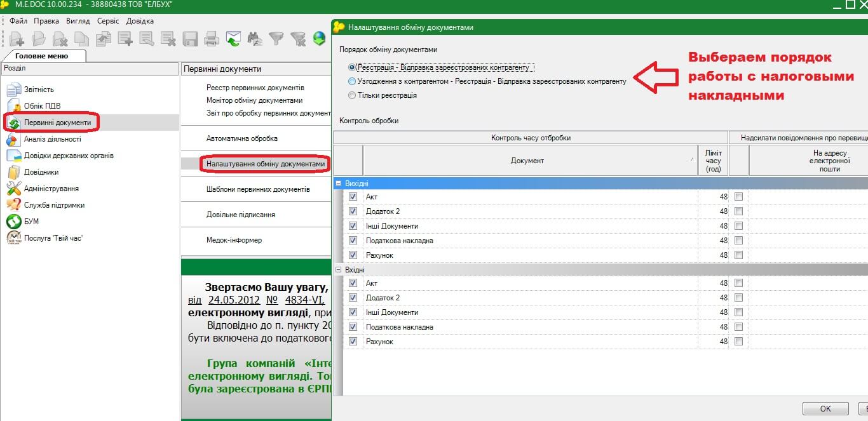Uncheck time control for Вхідні Рахунок

[x=353, y=342]
